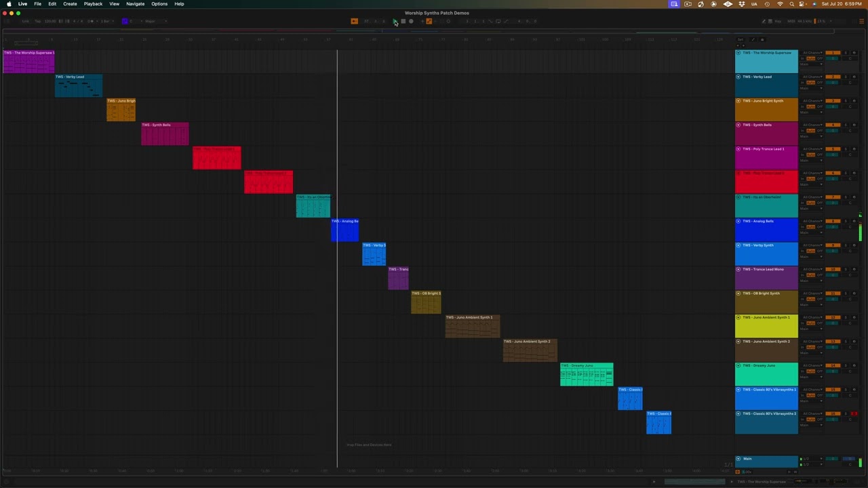Screen dimensions: 868x488
Task: Select the TWS - Dreamy Juno clip
Action: pyautogui.click(x=587, y=375)
